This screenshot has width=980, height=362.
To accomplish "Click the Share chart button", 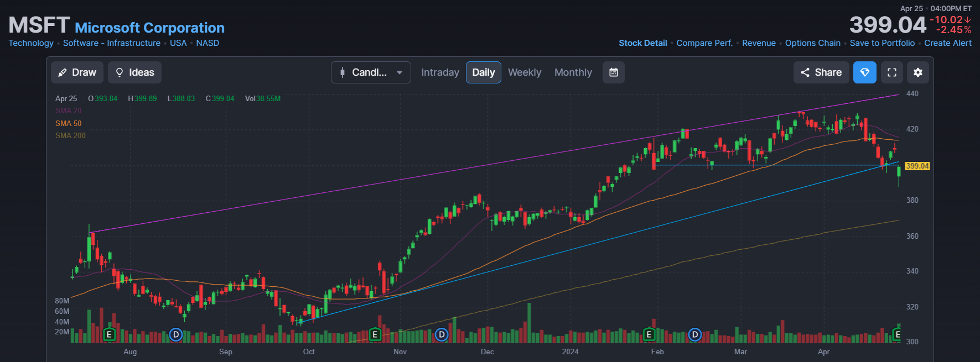I will (x=821, y=72).
